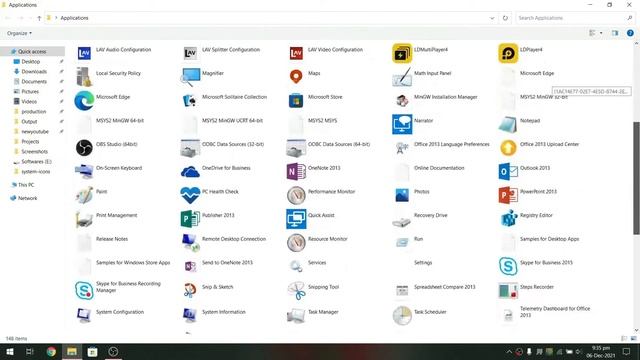This screenshot has height=360, width=640.
Task: Select the PowerPoint 2013 icon
Action: point(508,195)
